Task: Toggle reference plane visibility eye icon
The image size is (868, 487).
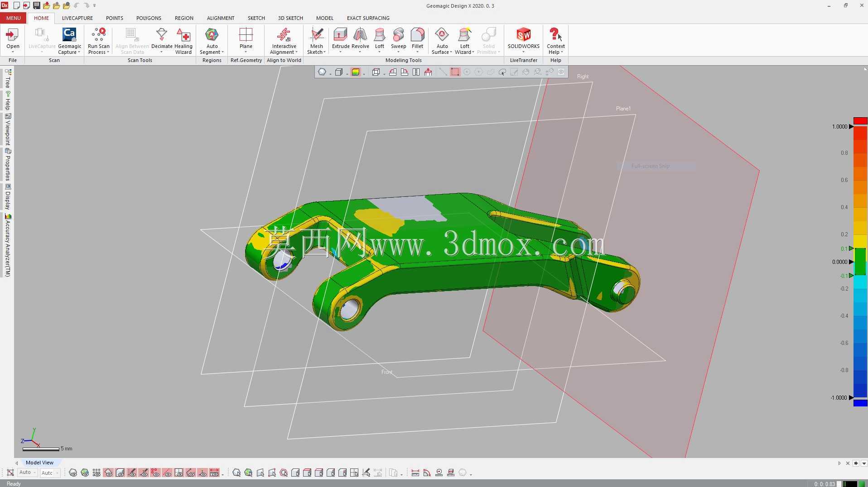Action: [179, 473]
